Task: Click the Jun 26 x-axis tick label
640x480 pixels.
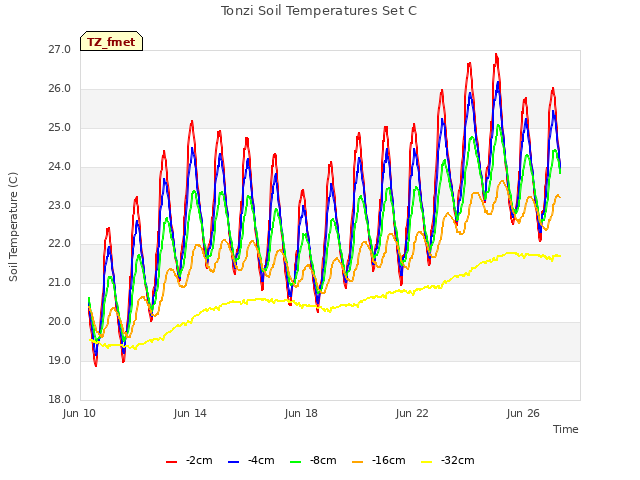Action: click(523, 413)
